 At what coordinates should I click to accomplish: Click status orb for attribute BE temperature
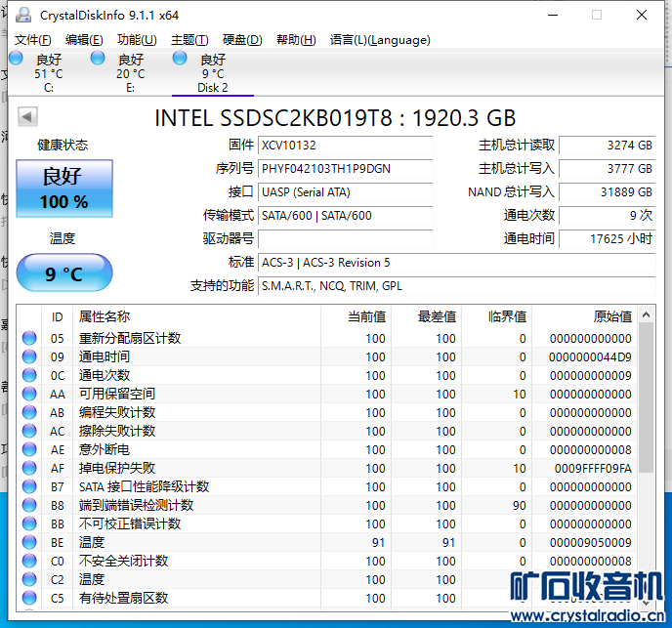30,543
